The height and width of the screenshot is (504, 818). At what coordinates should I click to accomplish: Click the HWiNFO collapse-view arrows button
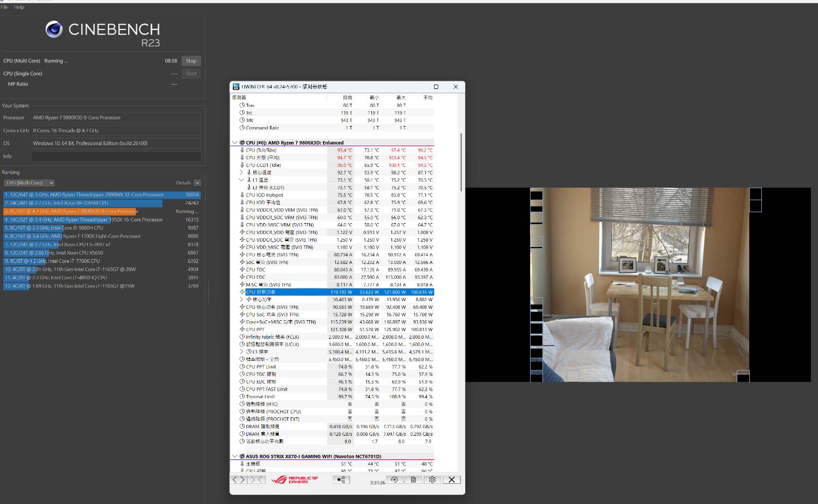click(x=257, y=479)
